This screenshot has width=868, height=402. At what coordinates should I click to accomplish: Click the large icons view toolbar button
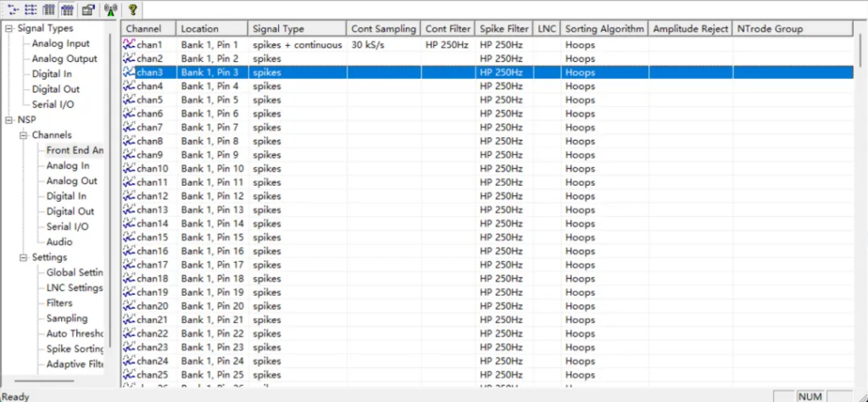pyautogui.click(x=9, y=9)
